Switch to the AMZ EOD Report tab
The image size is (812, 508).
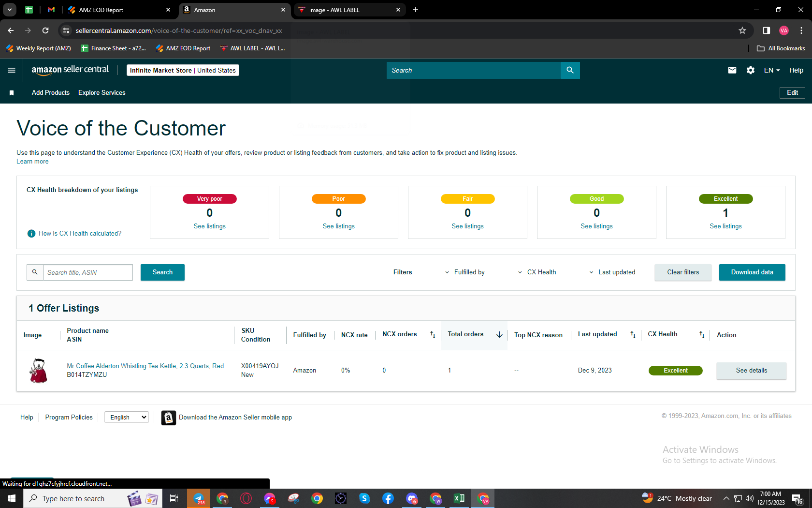(x=119, y=10)
